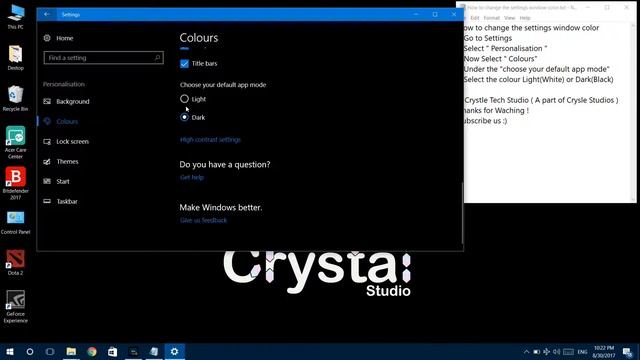Open File Explorer from the taskbar
Viewport: 640px width, 360px height.
(x=71, y=351)
